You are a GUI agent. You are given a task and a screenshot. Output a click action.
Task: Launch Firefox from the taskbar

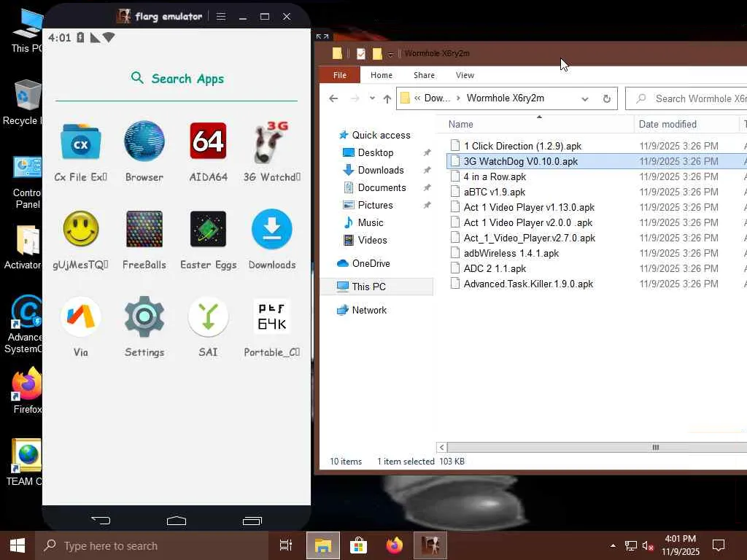coord(394,545)
